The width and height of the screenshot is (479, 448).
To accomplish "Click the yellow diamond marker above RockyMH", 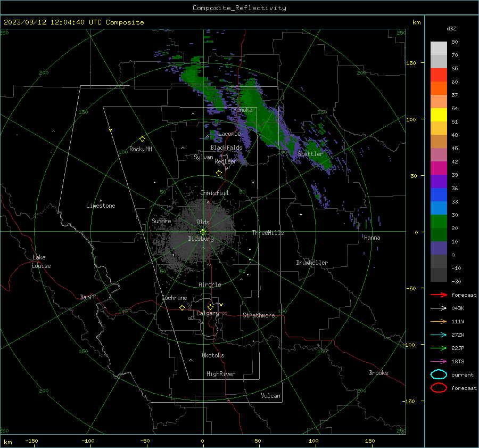I will 142,139.
